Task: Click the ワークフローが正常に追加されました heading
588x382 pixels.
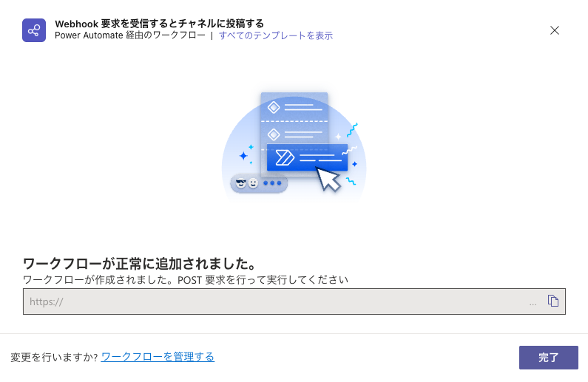Action: click(140, 264)
